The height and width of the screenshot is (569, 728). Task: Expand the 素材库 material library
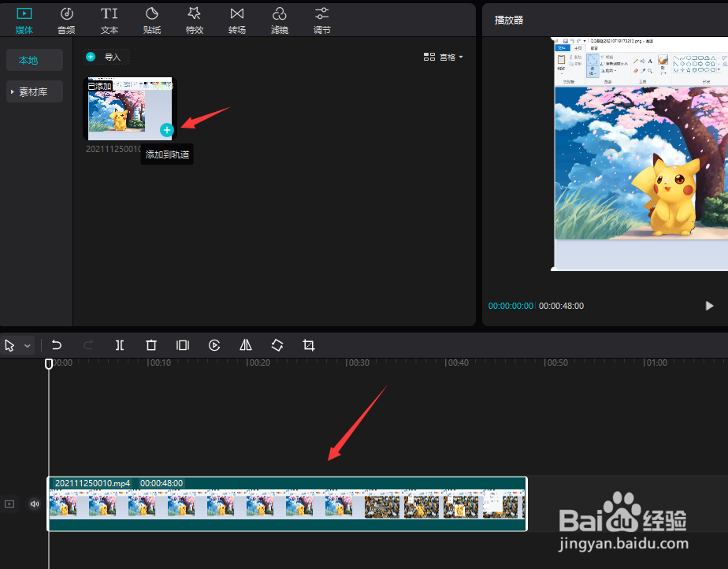tap(35, 92)
